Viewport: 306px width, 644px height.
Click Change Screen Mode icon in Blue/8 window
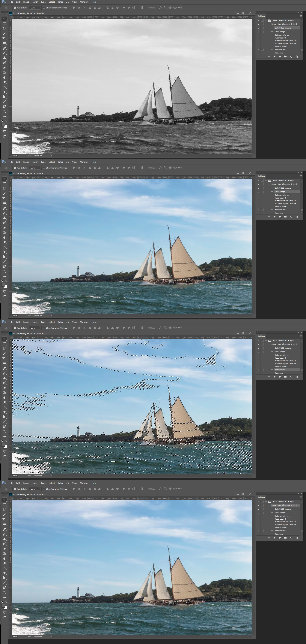pos(4,136)
